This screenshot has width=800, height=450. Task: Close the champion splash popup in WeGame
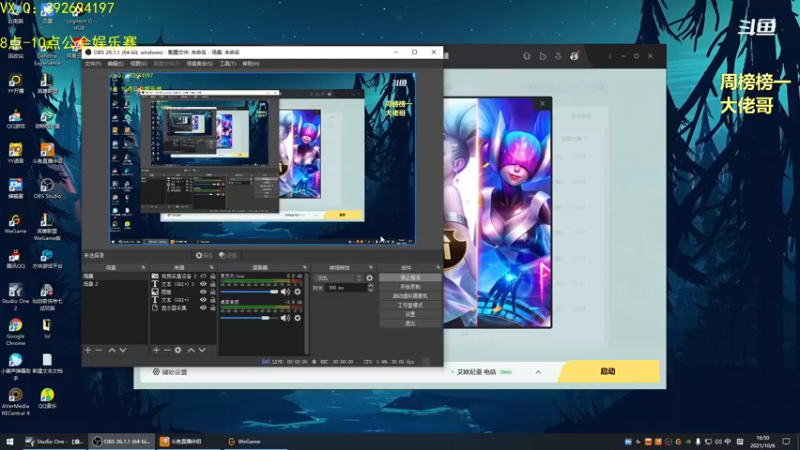tap(542, 104)
